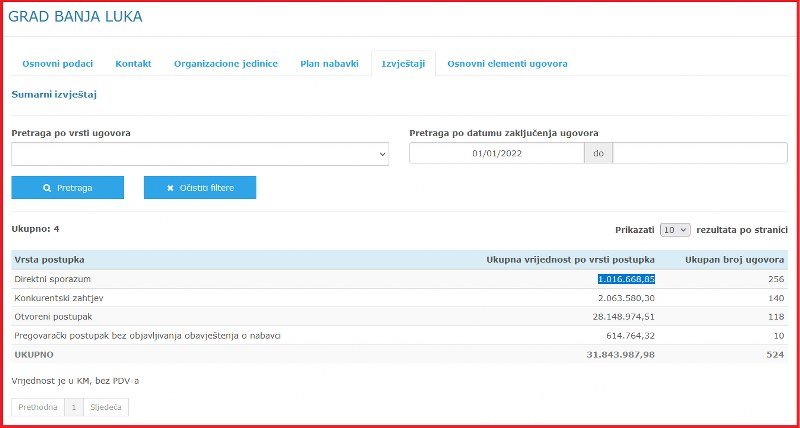This screenshot has width=800, height=428.
Task: Click the Pretraga search button
Action: (x=67, y=188)
